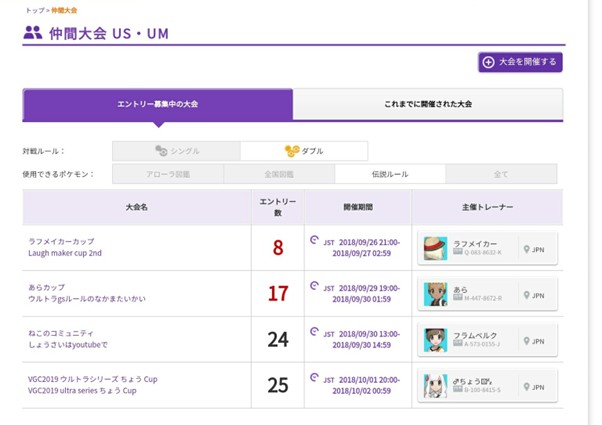Open ラフメイカーカップ competition
This screenshot has width=602, height=425.
61,241
